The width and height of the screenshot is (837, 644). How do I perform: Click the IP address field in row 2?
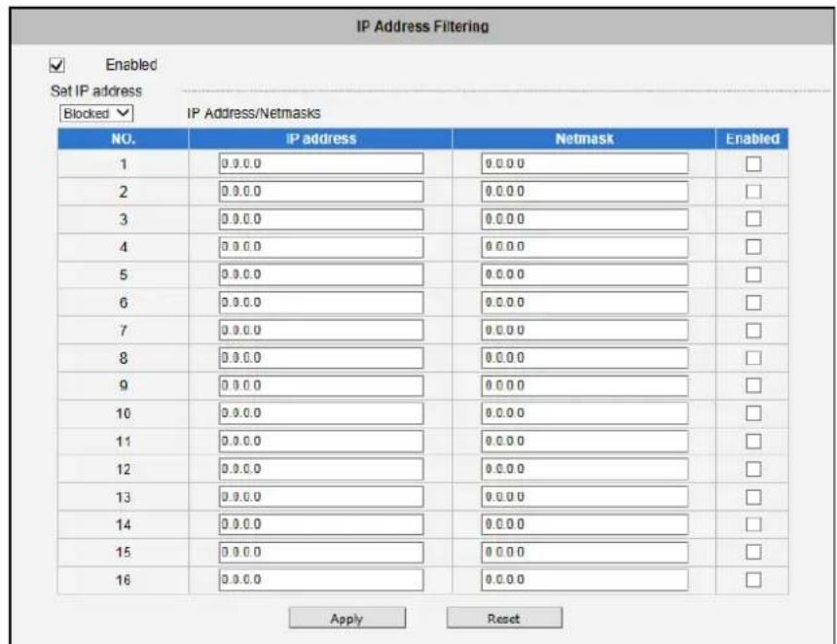tap(321, 192)
